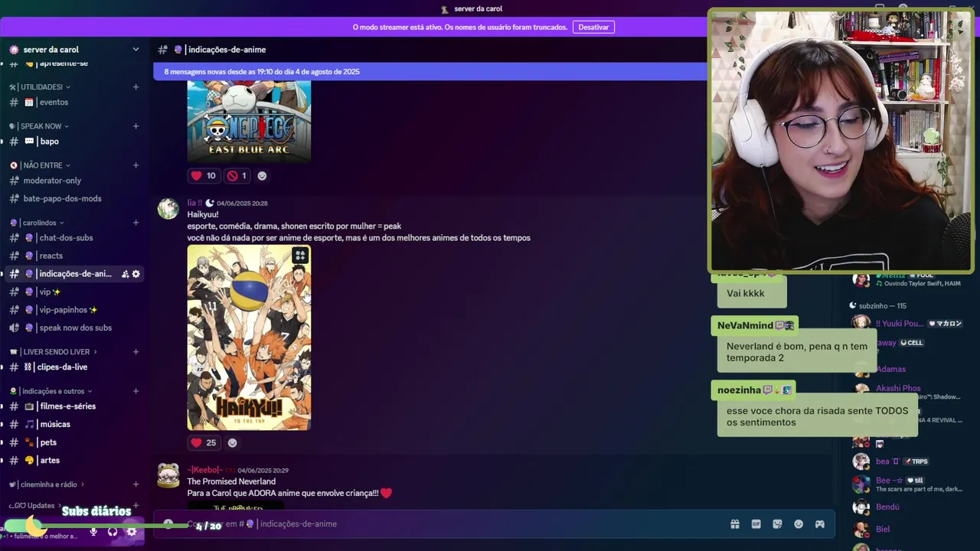Open lia's avatar profile
980x551 pixels.
click(168, 208)
